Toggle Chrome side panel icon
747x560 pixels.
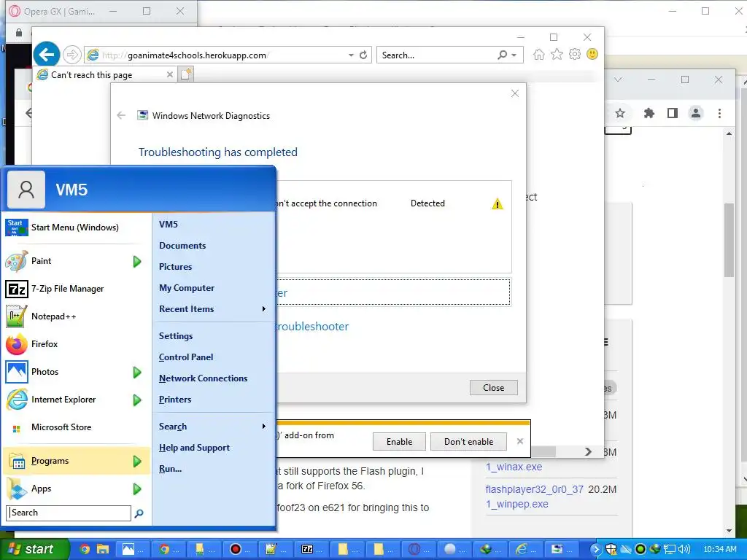tap(672, 113)
